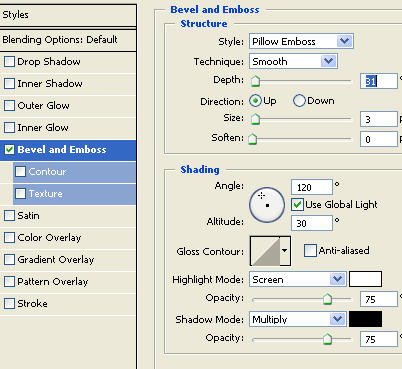Click the Shadow Opacity slider handle

328,339
